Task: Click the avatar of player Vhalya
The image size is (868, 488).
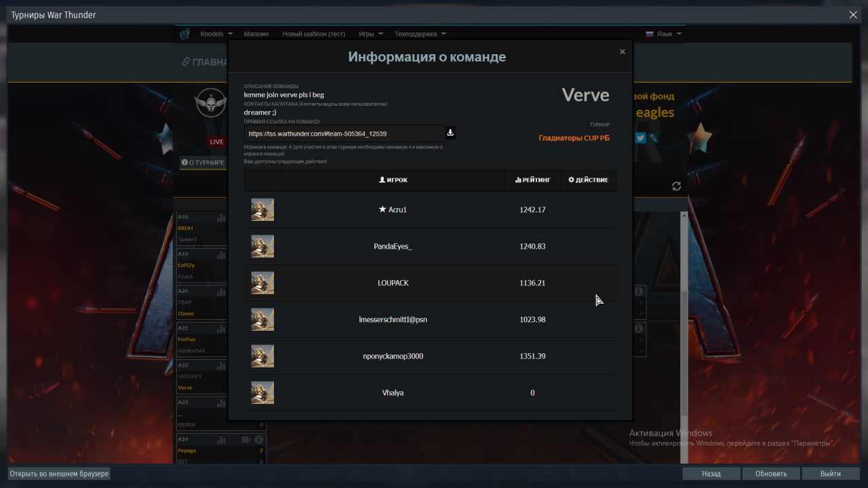Action: pos(262,392)
